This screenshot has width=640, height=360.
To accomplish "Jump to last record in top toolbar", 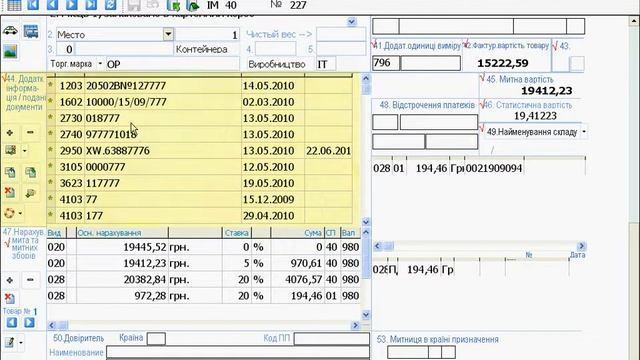I will click(91, 5).
